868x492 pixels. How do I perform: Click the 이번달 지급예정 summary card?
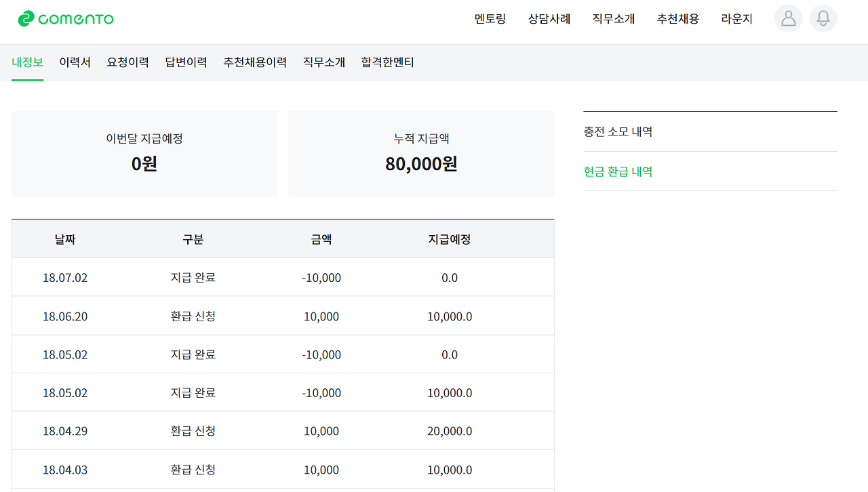coord(144,155)
